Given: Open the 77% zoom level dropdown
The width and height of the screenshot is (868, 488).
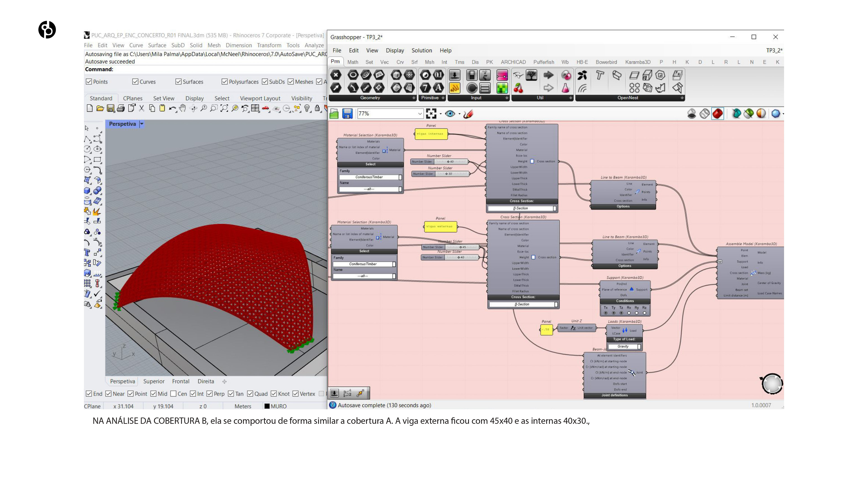Looking at the screenshot, I should [420, 113].
